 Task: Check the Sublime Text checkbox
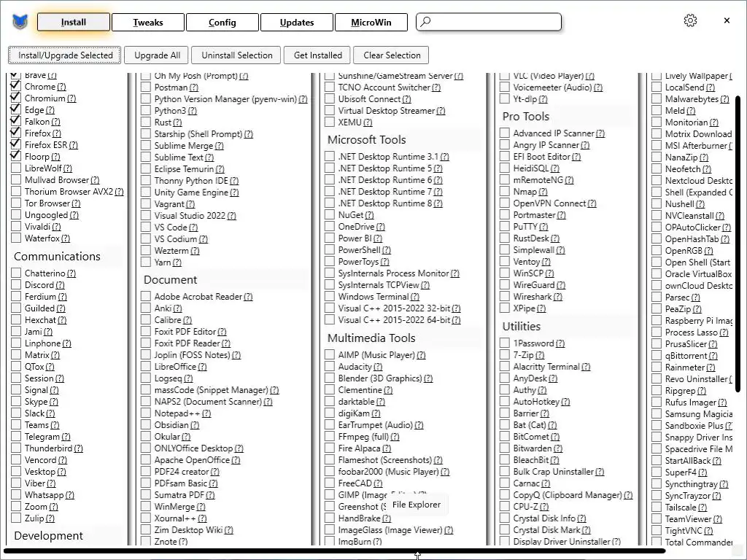pos(146,157)
